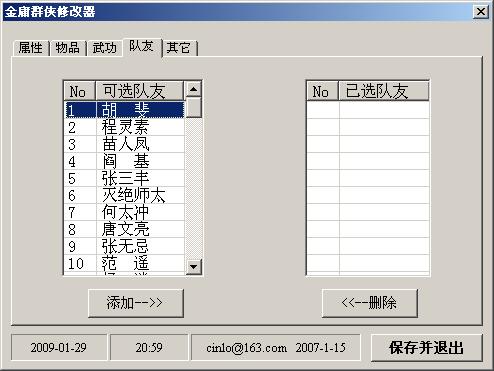Select teammate 唐文亮
This screenshot has width=494, height=371.
[x=124, y=229]
